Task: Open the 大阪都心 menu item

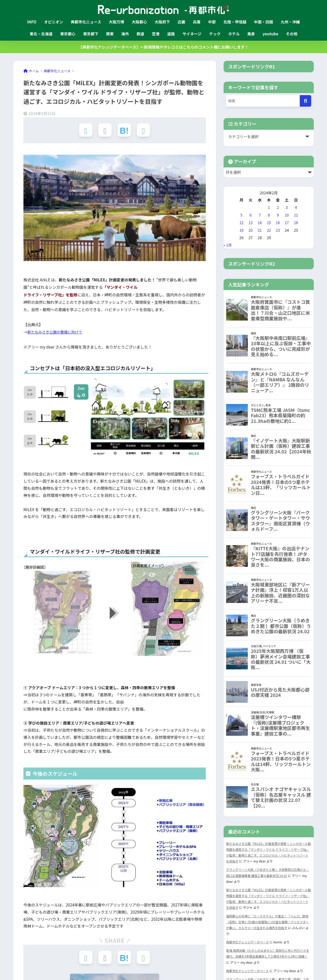Action: 139,22
